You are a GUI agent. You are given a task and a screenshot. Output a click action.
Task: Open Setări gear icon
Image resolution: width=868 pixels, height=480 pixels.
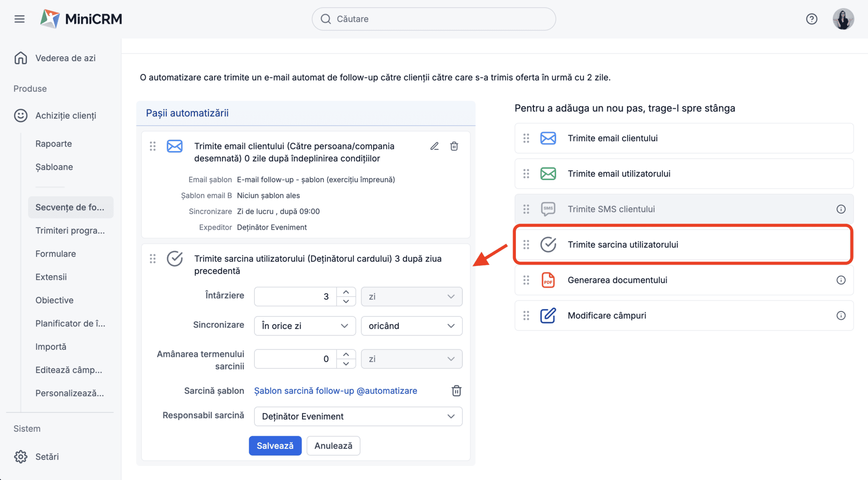[x=21, y=456]
